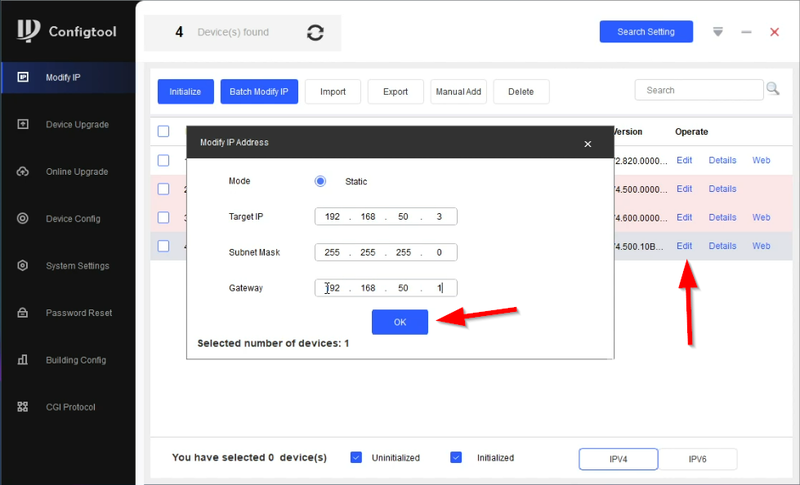This screenshot has width=800, height=485.
Task: Click the Operate column header
Action: click(x=691, y=132)
